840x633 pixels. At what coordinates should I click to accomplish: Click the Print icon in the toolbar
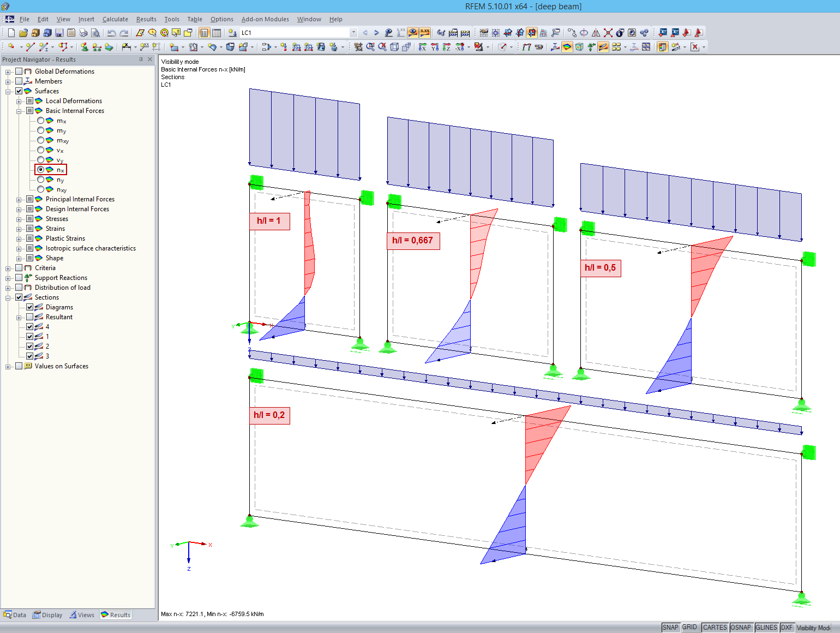coord(83,33)
